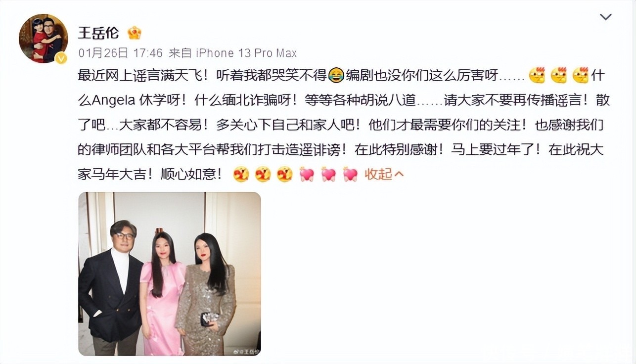Screen dimensions: 636x364
Task: Click the crown membership badge beside 王岳伦
Action: coord(134,33)
